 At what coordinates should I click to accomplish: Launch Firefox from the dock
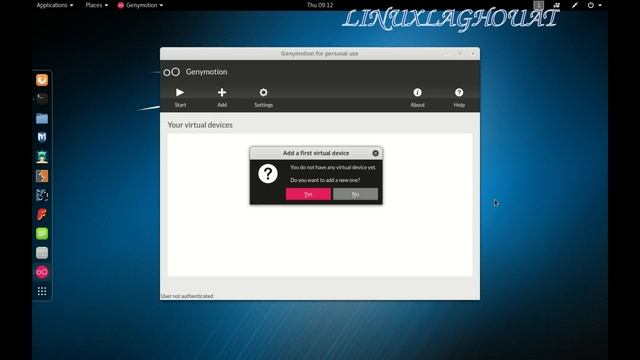pos(42,80)
